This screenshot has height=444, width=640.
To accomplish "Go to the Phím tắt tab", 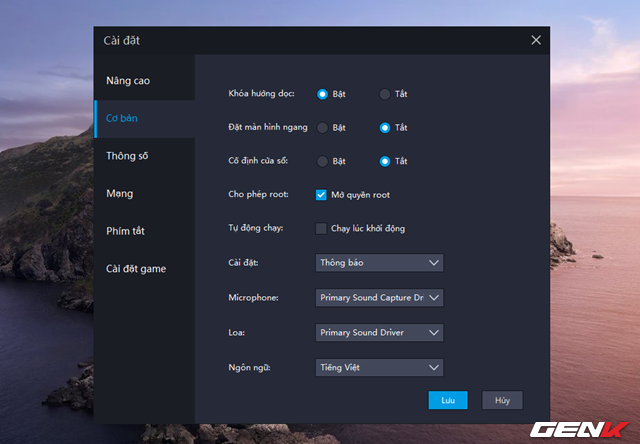I will tap(144, 231).
